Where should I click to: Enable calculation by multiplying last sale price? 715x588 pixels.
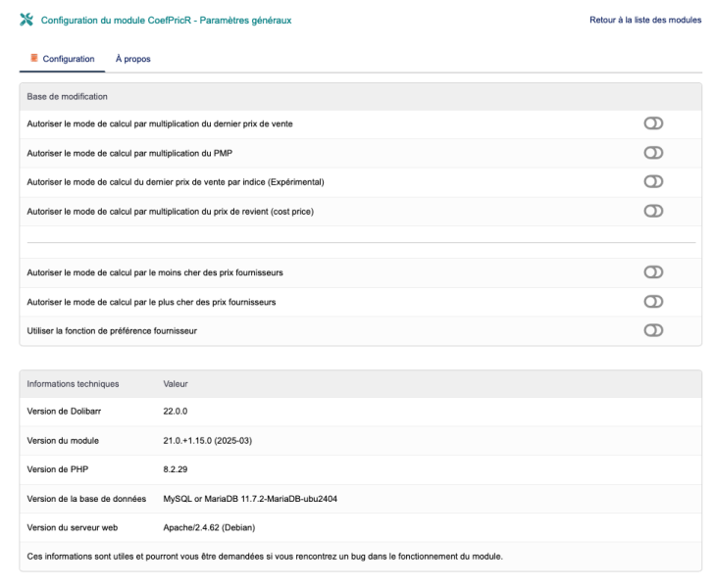653,123
